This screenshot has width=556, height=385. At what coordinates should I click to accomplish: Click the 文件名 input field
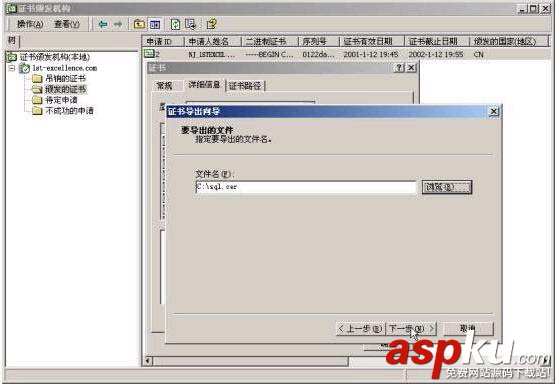tap(306, 187)
